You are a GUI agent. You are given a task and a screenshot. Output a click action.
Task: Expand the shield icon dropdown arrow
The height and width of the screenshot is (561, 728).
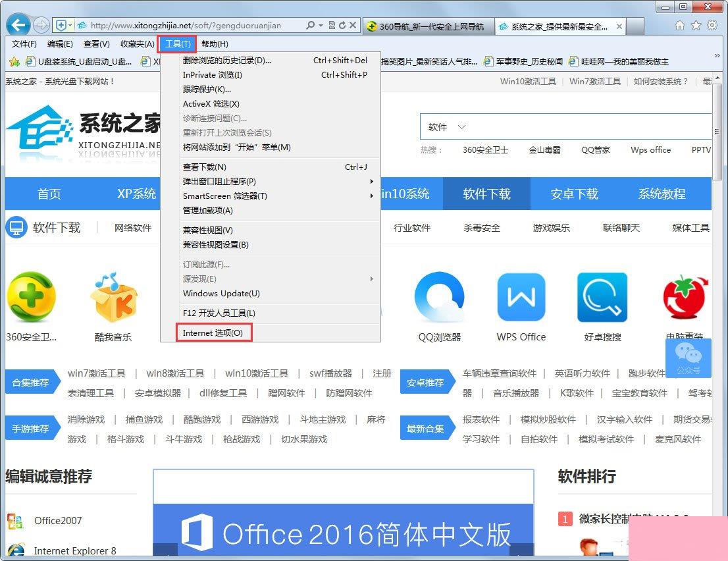click(x=70, y=25)
